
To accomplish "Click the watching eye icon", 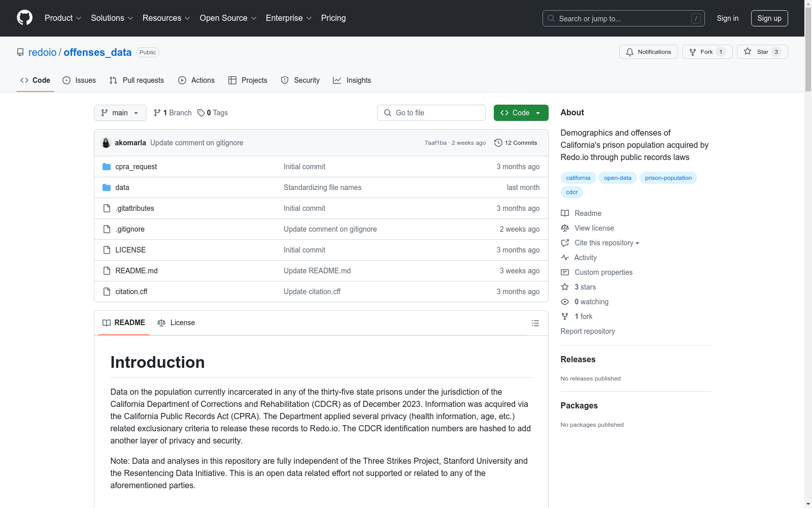I will [565, 302].
